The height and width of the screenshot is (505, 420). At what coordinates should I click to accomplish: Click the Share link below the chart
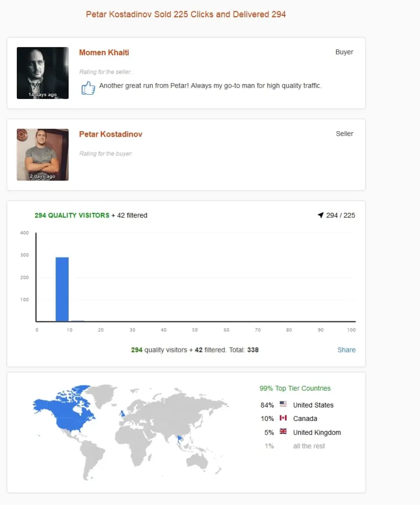tap(346, 350)
